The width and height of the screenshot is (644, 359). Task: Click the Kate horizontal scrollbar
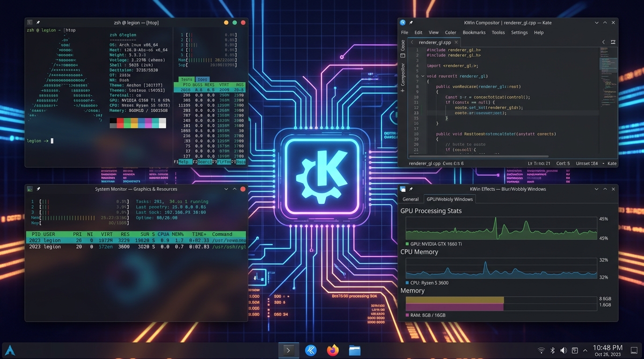tap(478, 156)
